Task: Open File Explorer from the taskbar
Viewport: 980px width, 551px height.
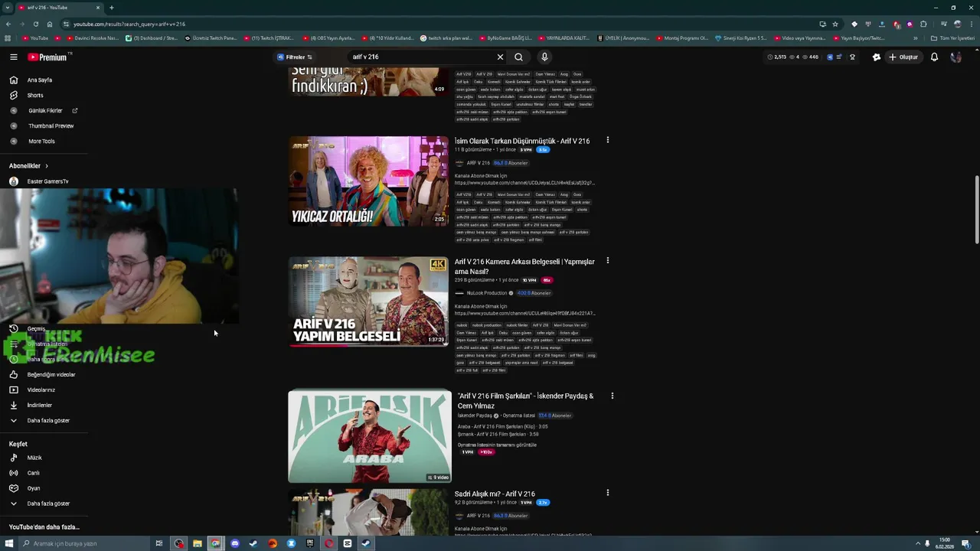Action: [198, 543]
